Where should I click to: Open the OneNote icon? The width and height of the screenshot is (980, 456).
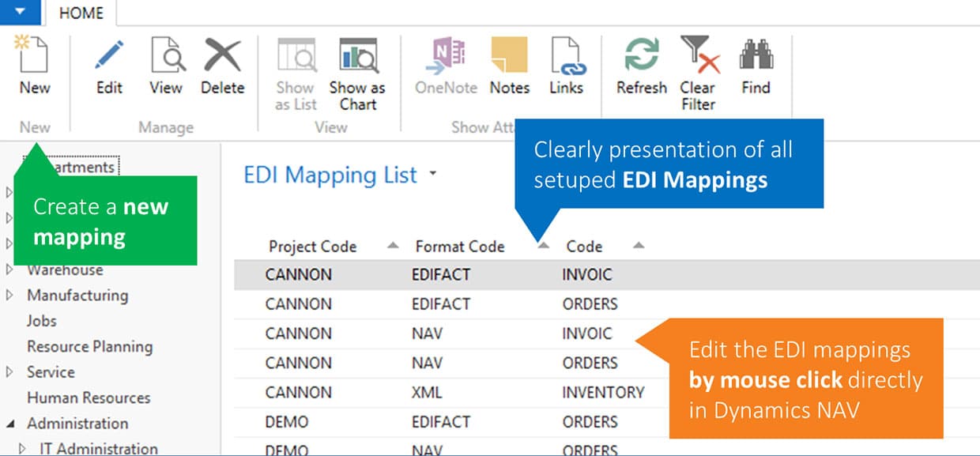[447, 54]
